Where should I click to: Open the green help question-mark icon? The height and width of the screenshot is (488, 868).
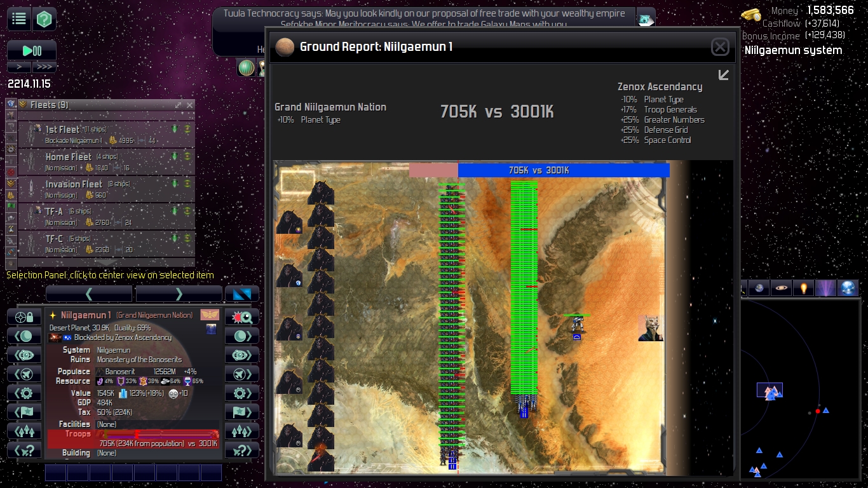click(44, 19)
